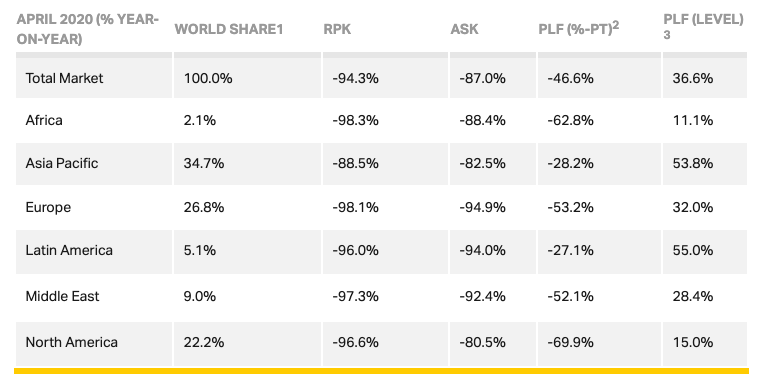760x391 pixels.
Task: Select the Asia Pacific row label
Action: tap(62, 163)
